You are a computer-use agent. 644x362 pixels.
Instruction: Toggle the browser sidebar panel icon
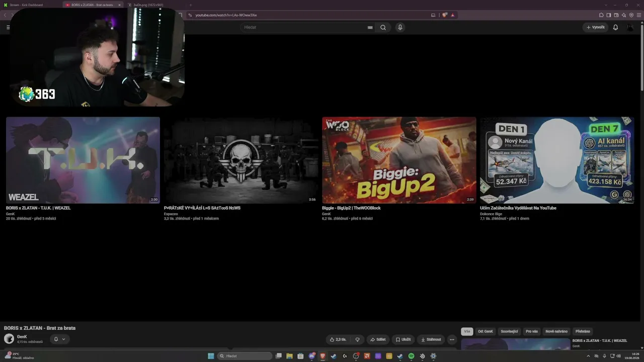click(x=609, y=15)
